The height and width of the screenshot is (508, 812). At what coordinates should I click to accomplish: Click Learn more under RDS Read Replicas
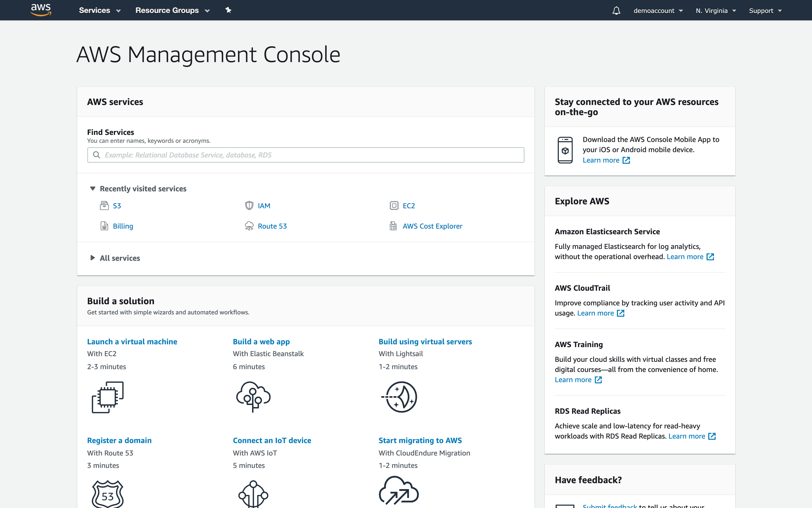pos(687,436)
